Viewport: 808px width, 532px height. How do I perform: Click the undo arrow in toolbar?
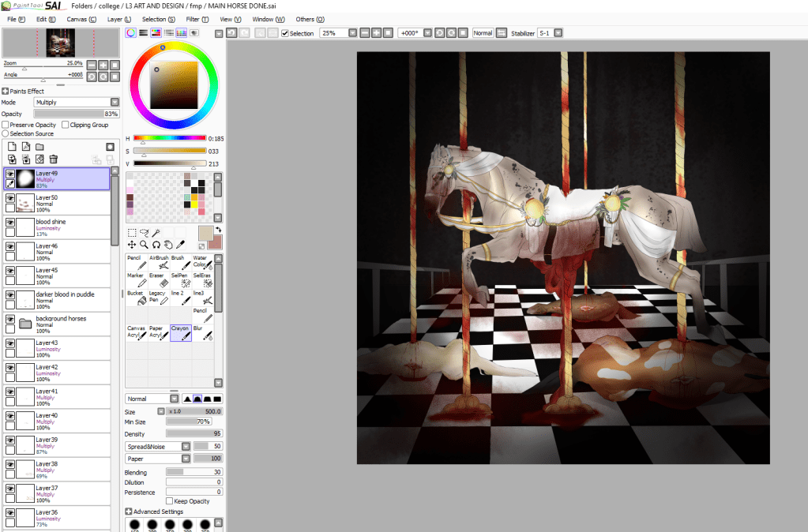[231, 33]
